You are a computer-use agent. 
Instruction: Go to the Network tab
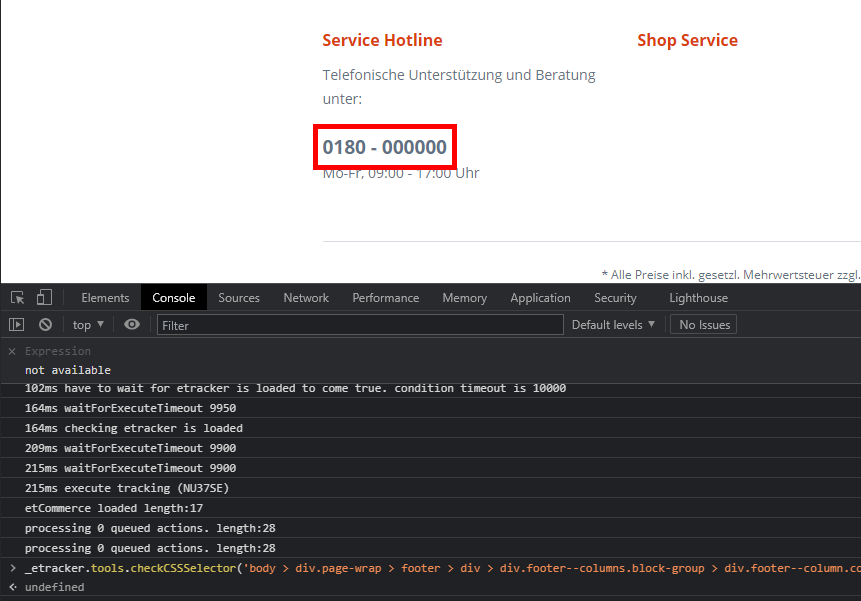tap(306, 297)
